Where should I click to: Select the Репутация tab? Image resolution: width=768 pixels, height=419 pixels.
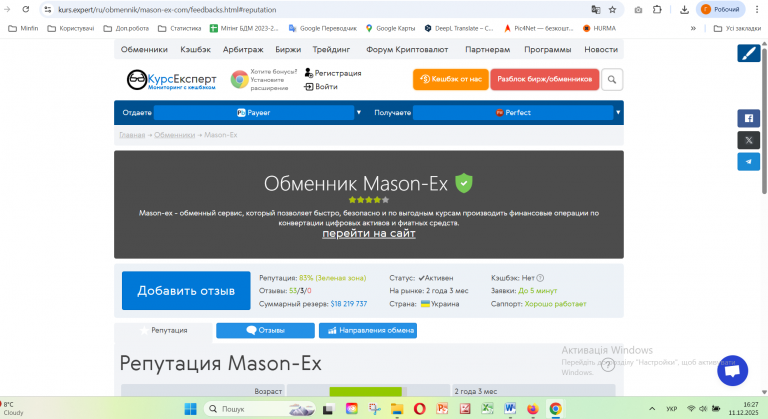pyautogui.click(x=164, y=331)
